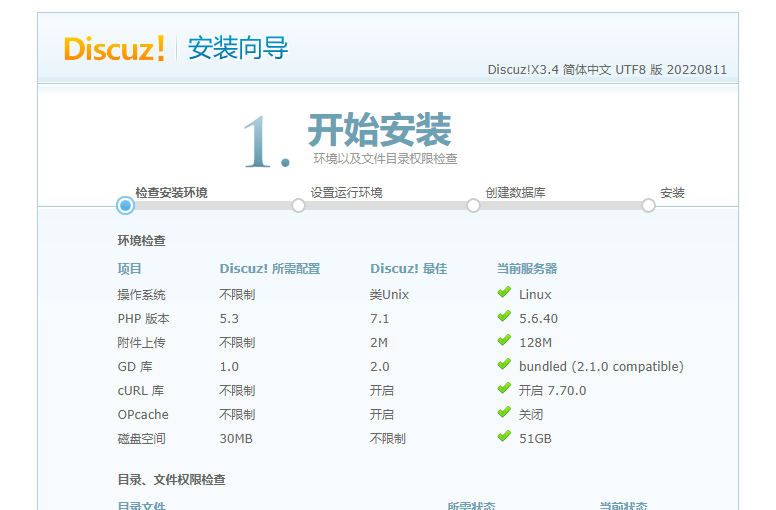Click the 环境检查 section heading

[141, 240]
